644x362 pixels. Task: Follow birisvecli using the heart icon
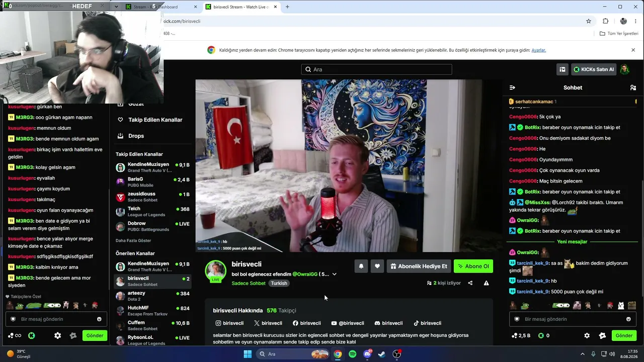tap(377, 266)
